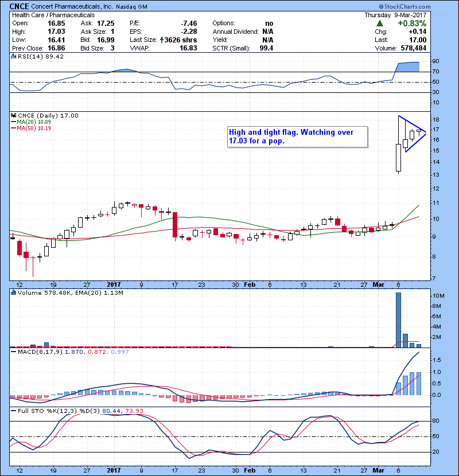Click the RSI(14) 89.42 panel label
Screen dimensions: 459x476
41,56
